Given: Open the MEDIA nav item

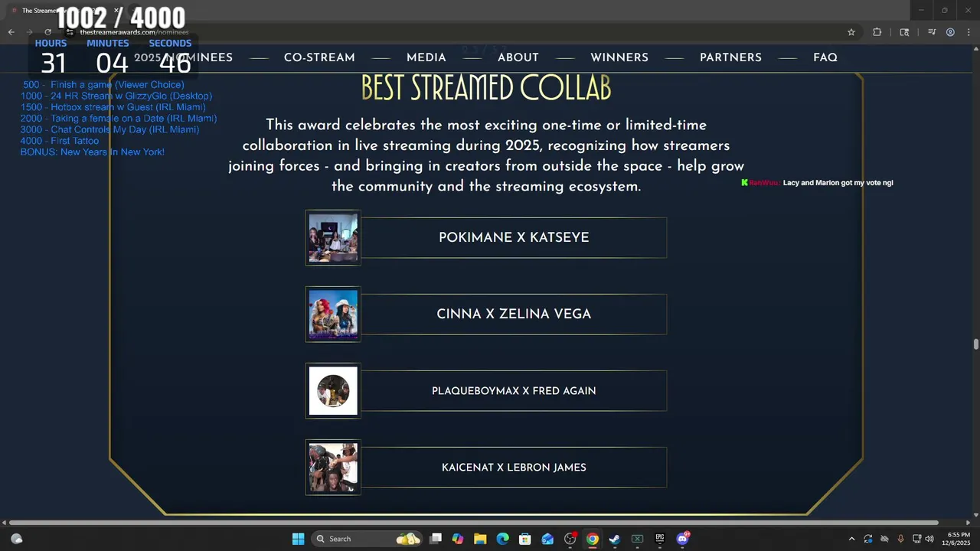Looking at the screenshot, I should [426, 57].
